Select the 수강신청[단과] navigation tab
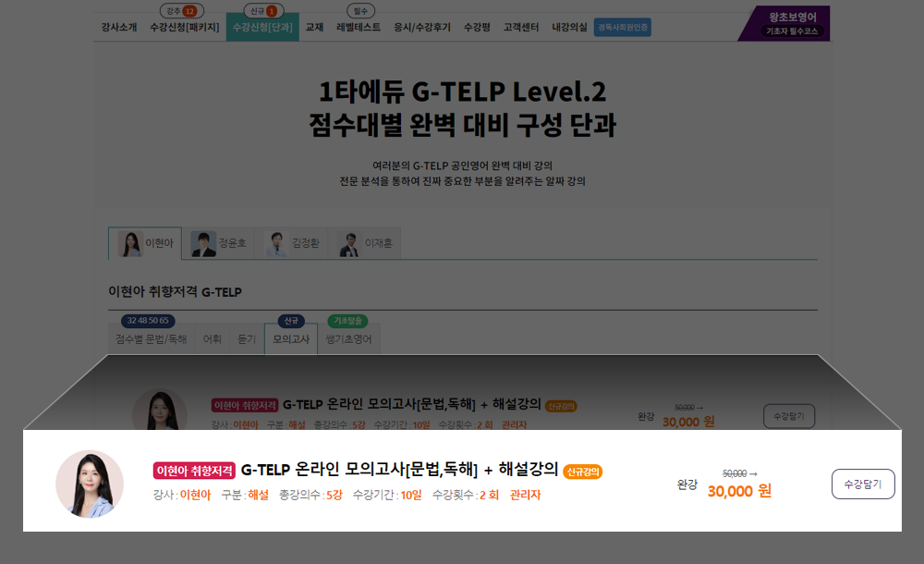Screen dimensions: 924x564 point(262,27)
